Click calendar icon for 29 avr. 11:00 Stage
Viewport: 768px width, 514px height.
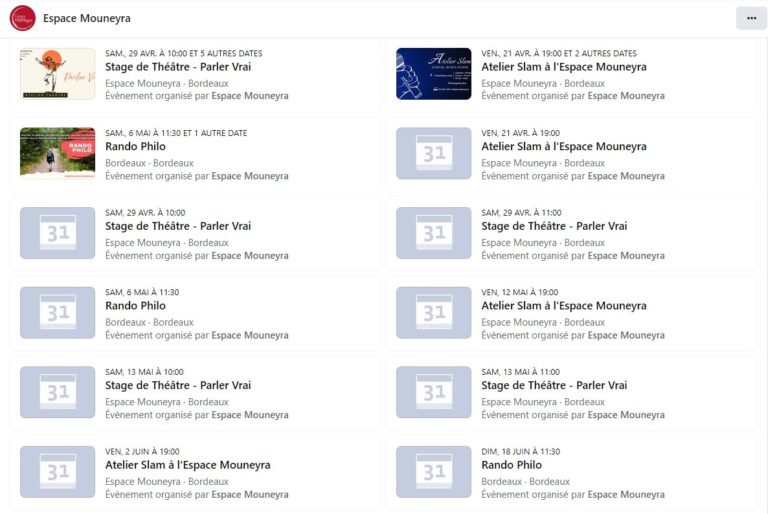(433, 233)
